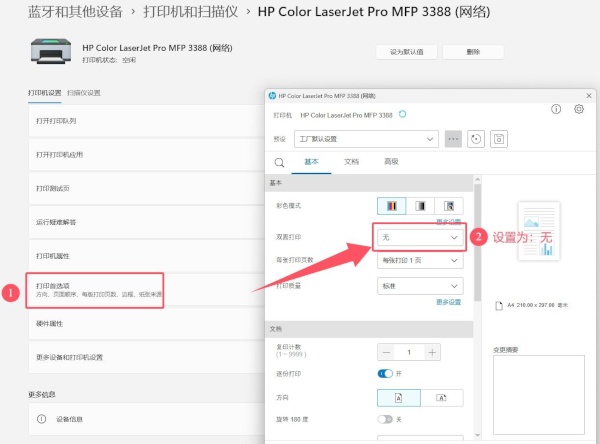The width and height of the screenshot is (600, 444).
Task: Select grayscale print mode icon
Action: (420, 206)
